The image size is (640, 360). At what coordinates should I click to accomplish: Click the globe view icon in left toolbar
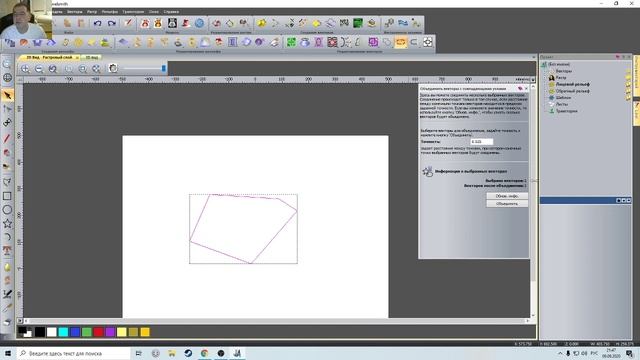[7, 78]
